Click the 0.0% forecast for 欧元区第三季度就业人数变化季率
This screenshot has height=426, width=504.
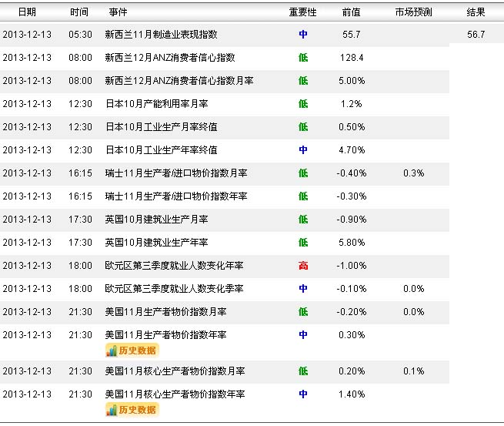(x=414, y=289)
